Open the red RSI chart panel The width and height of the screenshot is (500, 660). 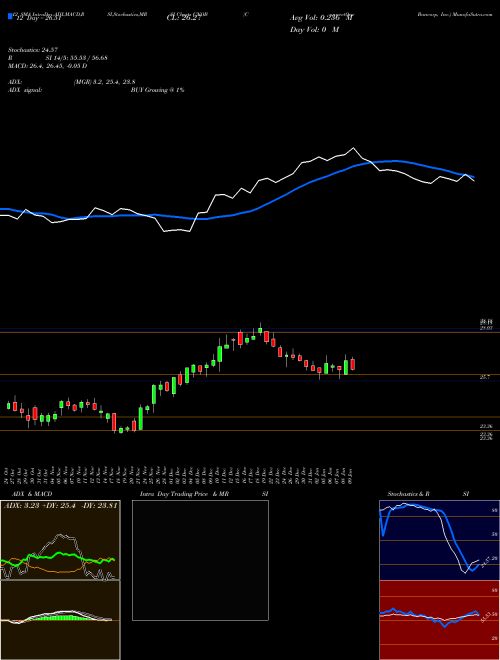(x=439, y=620)
